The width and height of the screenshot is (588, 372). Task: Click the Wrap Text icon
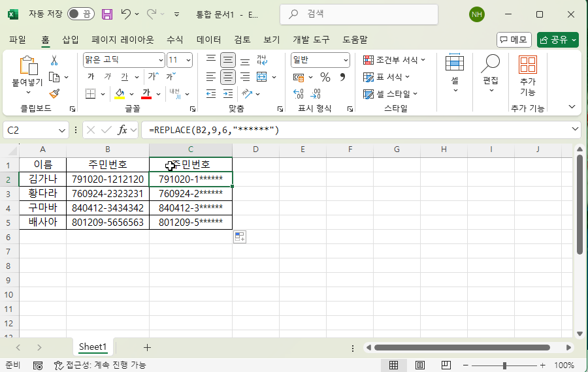pos(262,60)
